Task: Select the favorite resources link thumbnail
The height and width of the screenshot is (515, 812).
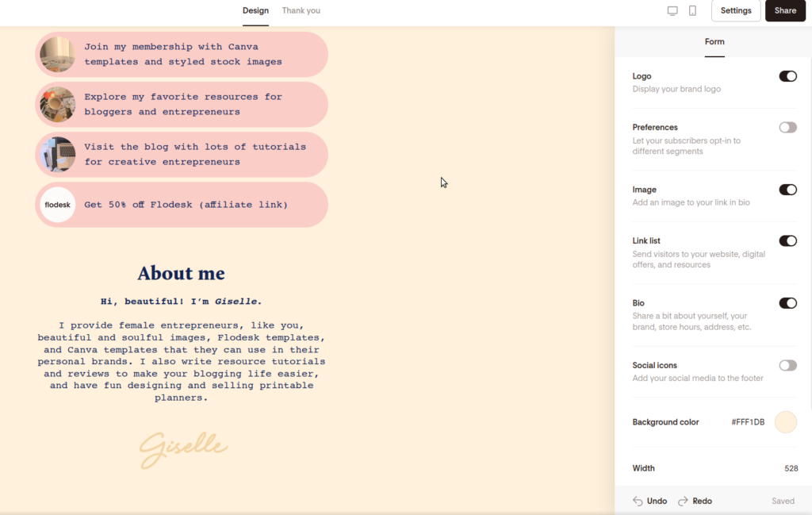Action: 57,105
